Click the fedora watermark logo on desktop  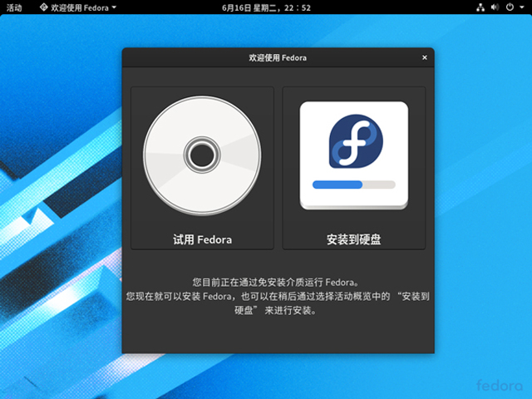499,386
